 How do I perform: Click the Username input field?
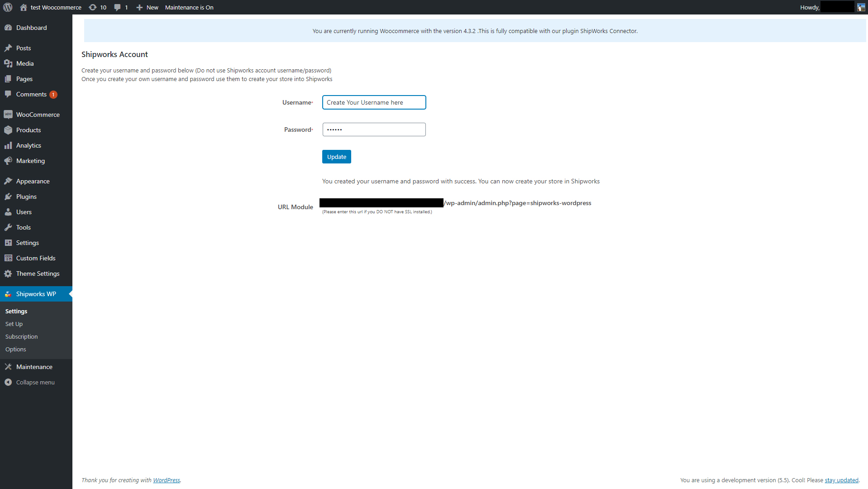(x=374, y=102)
